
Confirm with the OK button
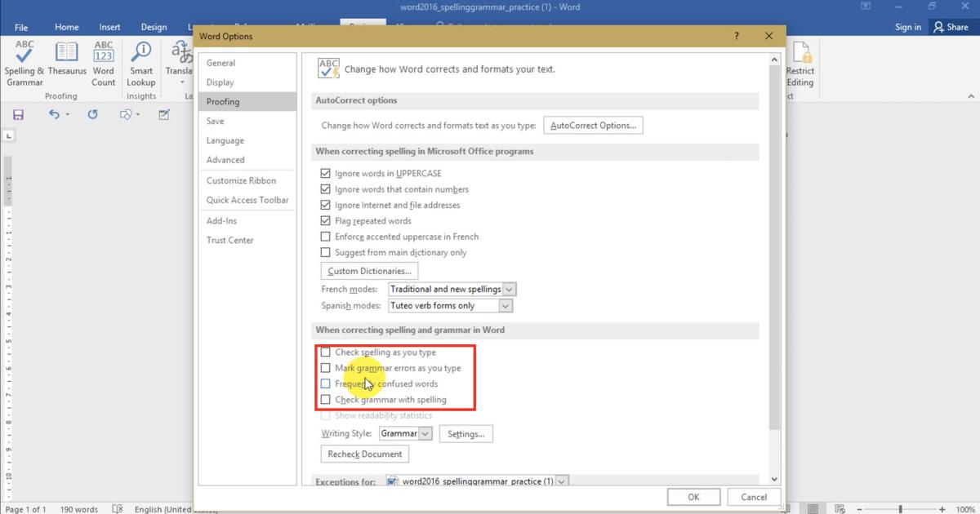[x=693, y=497]
